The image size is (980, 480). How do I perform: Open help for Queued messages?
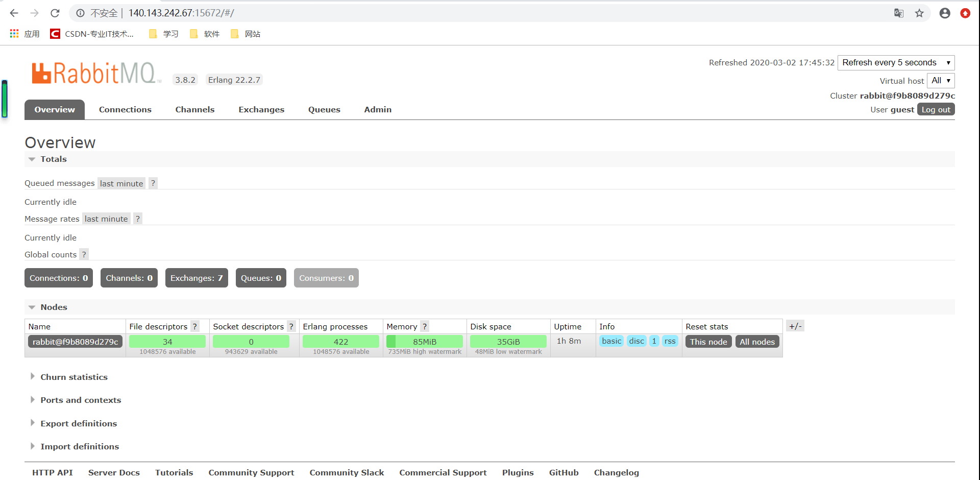tap(153, 183)
